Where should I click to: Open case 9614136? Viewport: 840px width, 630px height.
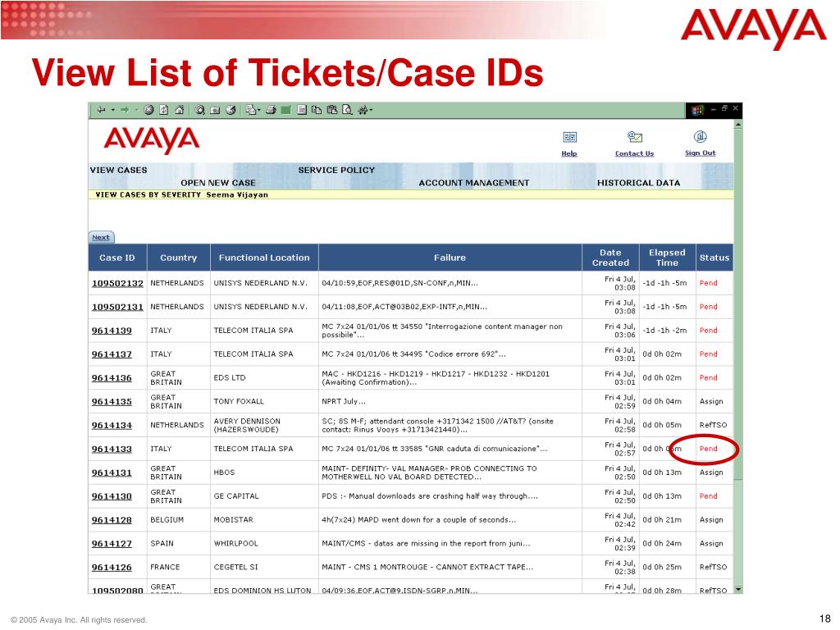click(x=112, y=377)
